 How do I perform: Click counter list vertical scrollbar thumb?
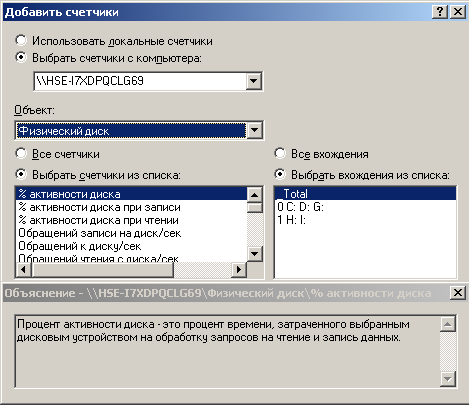point(255,207)
